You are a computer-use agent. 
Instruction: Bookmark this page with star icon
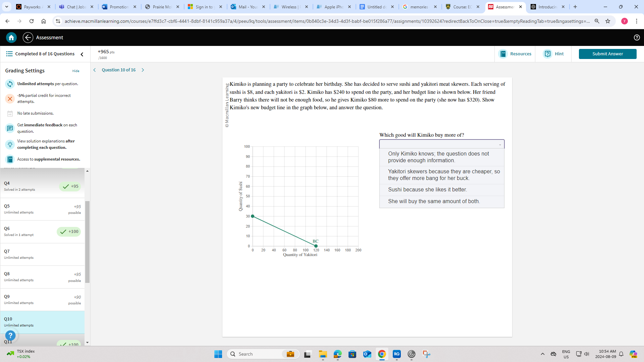tap(608, 21)
